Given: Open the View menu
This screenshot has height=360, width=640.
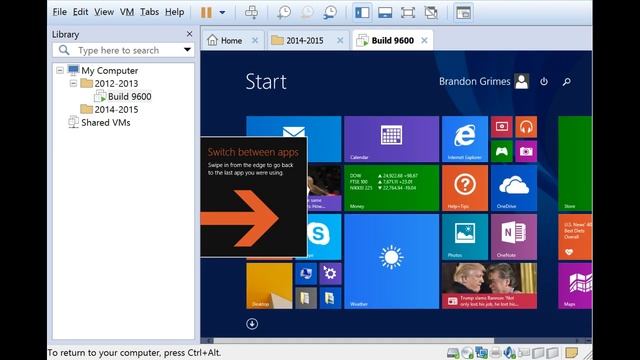Looking at the screenshot, I should click(104, 12).
